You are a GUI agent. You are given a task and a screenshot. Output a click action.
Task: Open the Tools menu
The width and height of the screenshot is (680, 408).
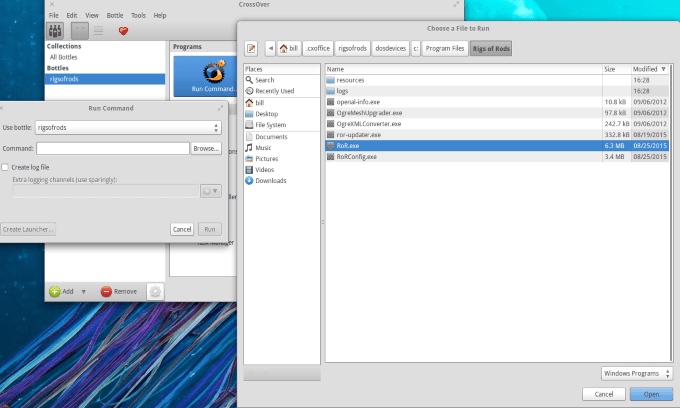click(x=138, y=16)
